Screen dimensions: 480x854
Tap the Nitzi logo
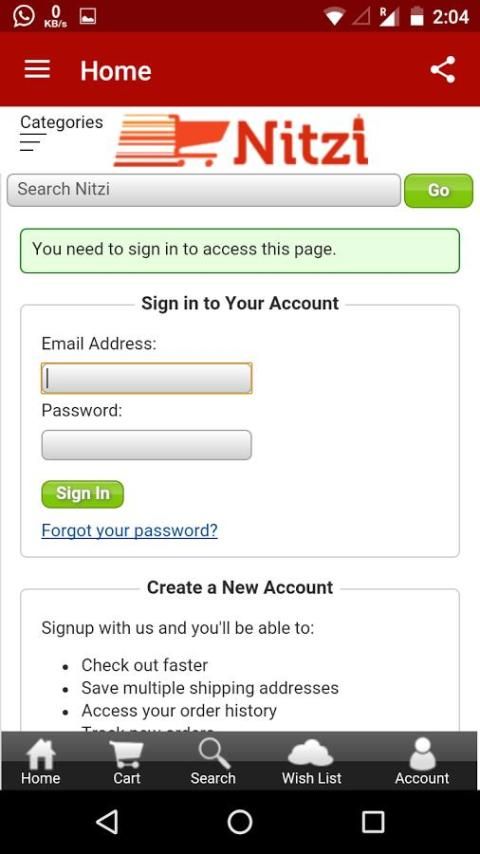[x=241, y=141]
